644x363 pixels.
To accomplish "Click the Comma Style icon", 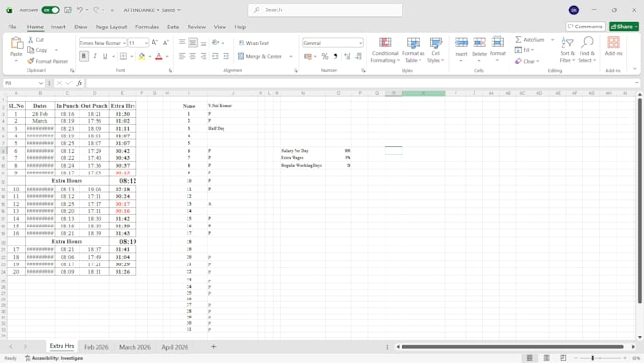I will pos(335,56).
